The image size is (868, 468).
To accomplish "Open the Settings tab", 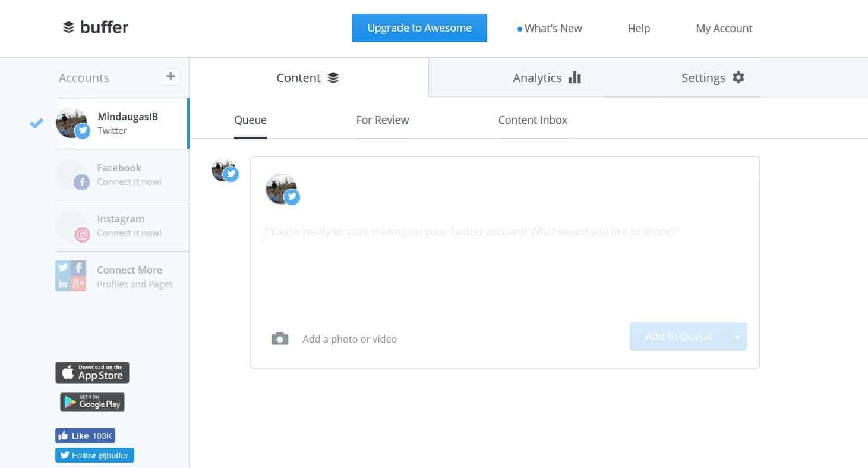I will [x=712, y=78].
